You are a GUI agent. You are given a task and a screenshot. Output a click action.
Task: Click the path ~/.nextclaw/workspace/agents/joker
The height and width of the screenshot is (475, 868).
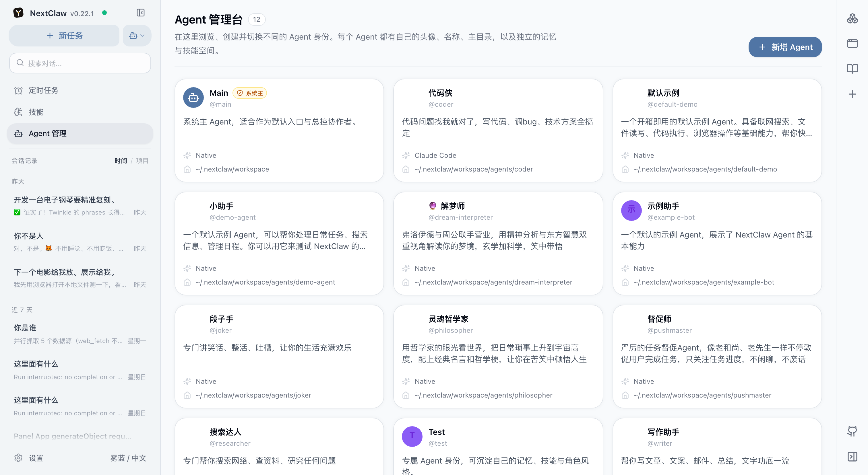(x=253, y=395)
